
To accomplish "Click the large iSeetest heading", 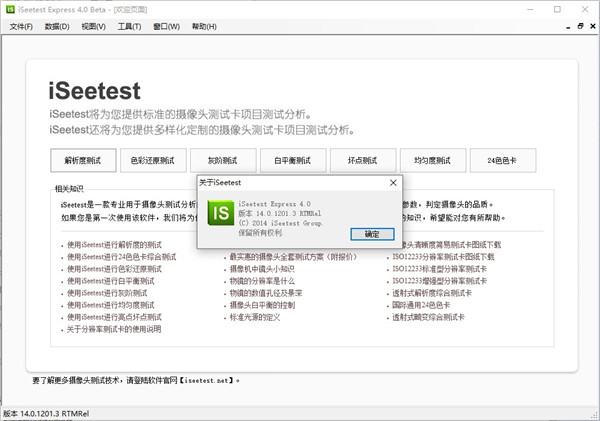I will coord(95,91).
